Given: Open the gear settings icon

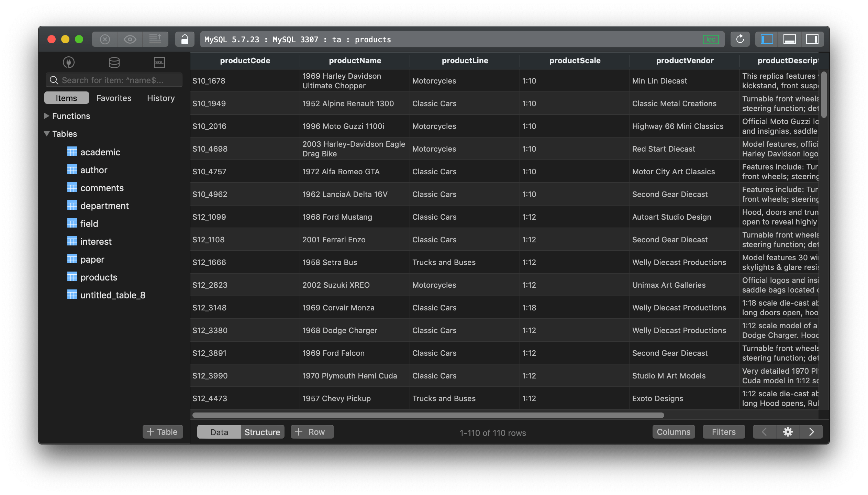Looking at the screenshot, I should tap(788, 432).
